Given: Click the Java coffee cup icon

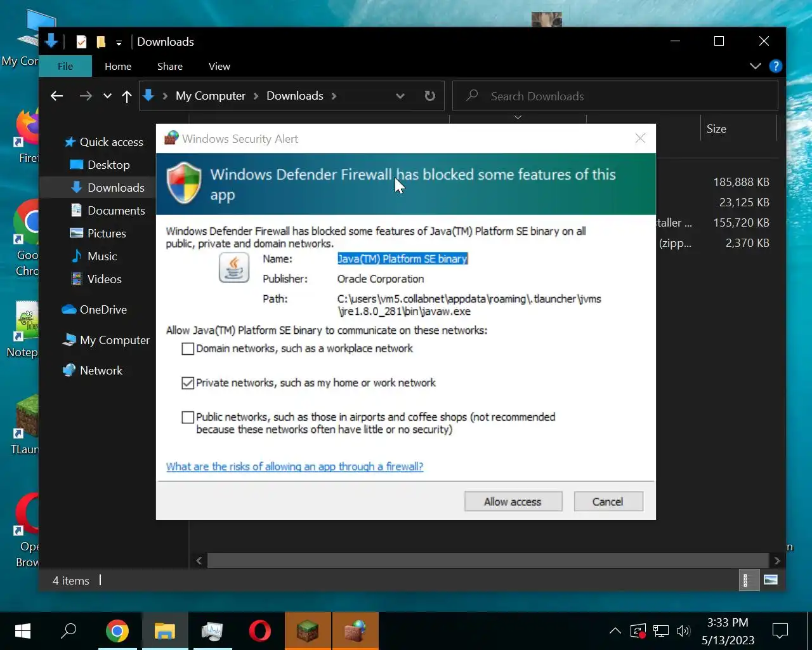Looking at the screenshot, I should (x=234, y=268).
